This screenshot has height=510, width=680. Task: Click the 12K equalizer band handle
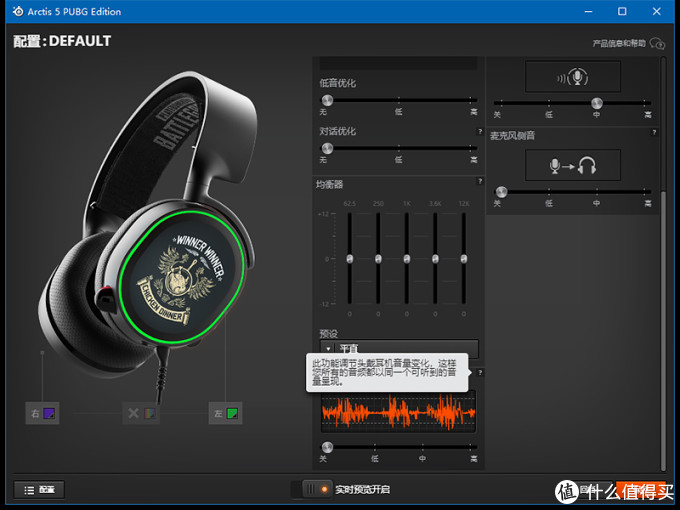click(464, 259)
